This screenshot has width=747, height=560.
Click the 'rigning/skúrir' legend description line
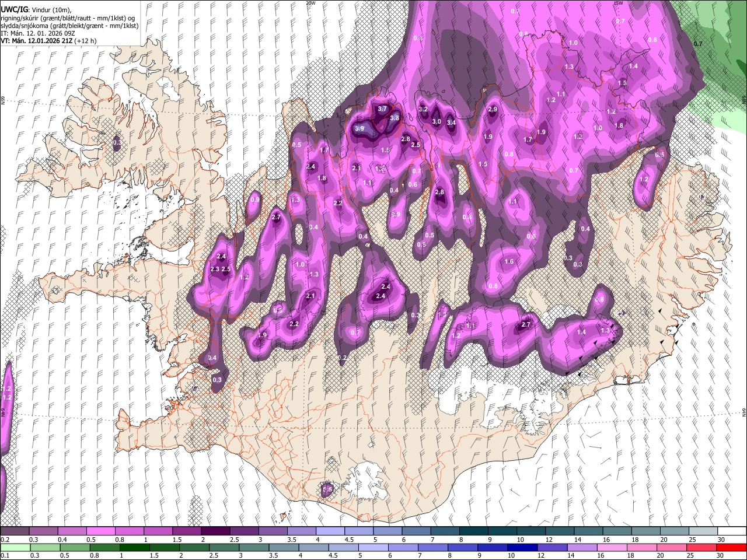point(67,18)
